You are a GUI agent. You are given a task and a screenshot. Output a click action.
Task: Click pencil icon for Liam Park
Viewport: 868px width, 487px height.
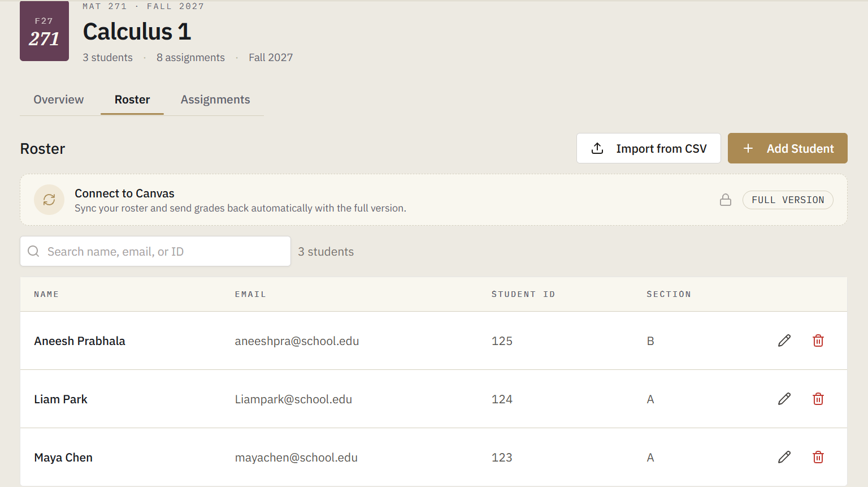784,399
